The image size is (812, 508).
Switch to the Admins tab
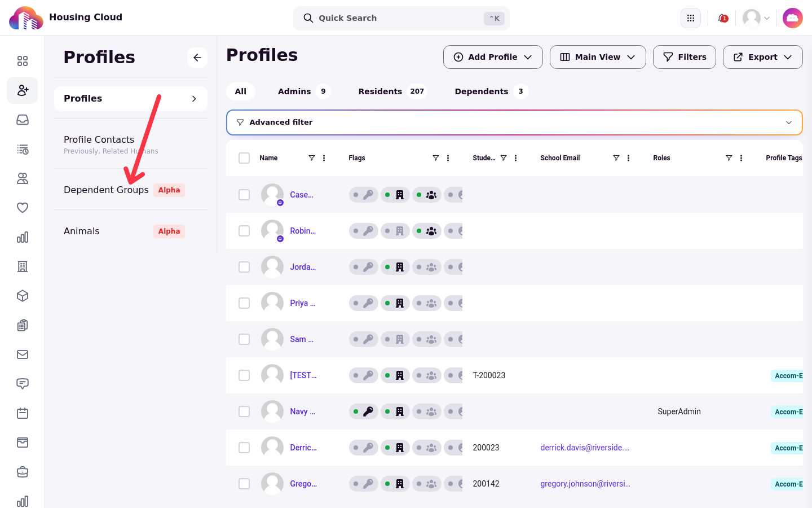[303, 91]
